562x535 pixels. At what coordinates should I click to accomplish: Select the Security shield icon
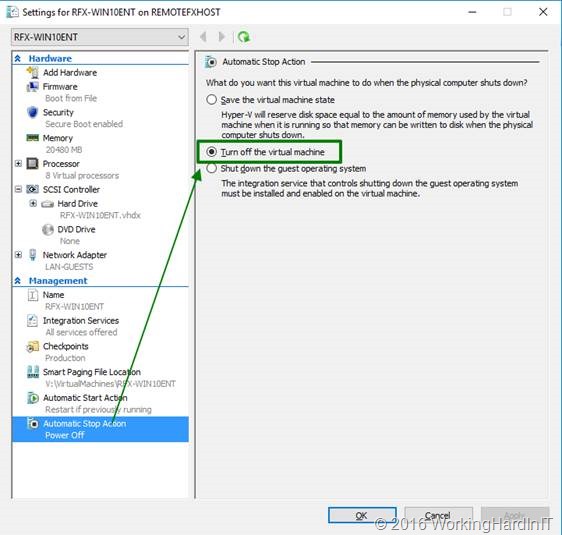tap(33, 112)
